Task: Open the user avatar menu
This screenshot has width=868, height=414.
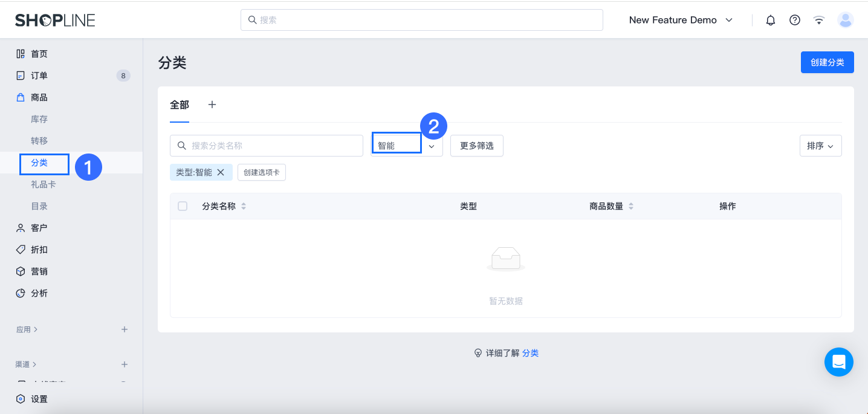Action: (x=846, y=20)
